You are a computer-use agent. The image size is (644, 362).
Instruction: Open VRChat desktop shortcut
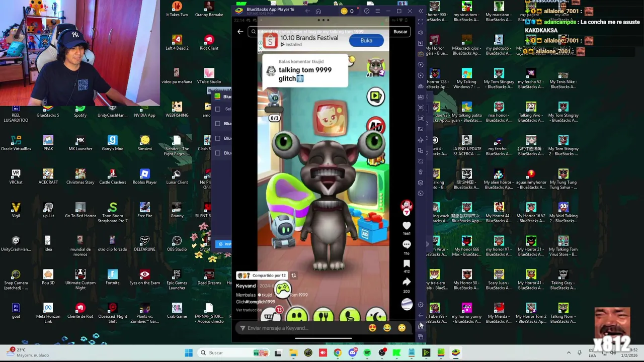point(16,177)
